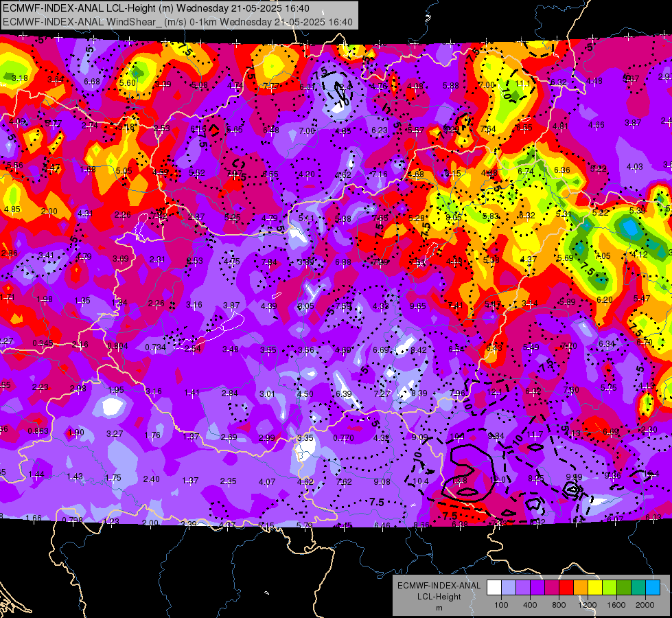672x618 pixels.
Task: Click the 0.804 grid point value
Action: click(x=117, y=345)
